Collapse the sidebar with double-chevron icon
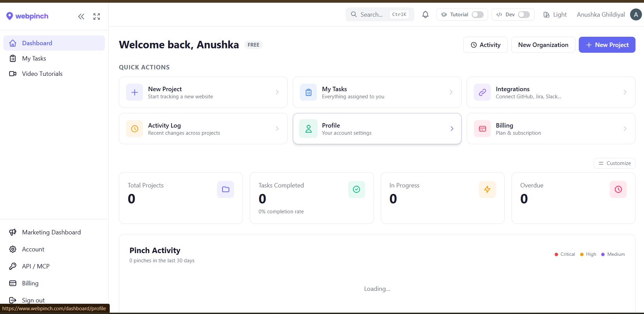Image resolution: width=644 pixels, height=314 pixels. tap(81, 16)
